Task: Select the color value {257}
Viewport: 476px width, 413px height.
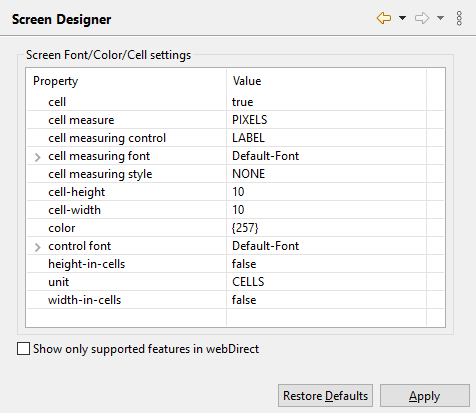Action: point(245,228)
